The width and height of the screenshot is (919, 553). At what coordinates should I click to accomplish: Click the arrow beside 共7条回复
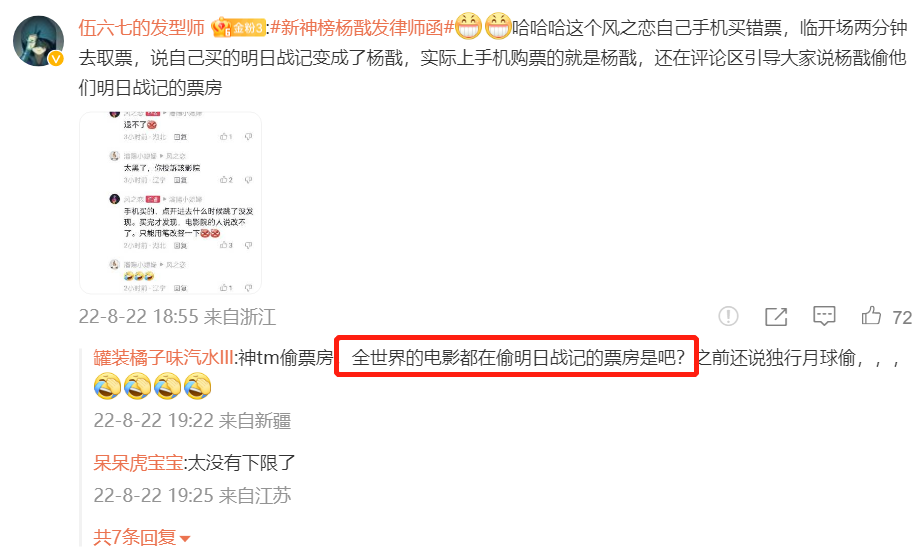tap(185, 538)
